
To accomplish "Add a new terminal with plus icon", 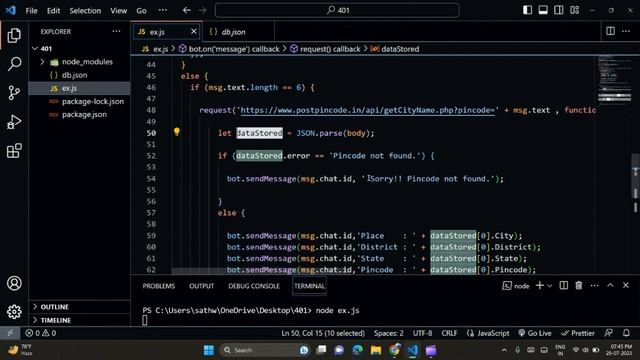I will 540,285.
